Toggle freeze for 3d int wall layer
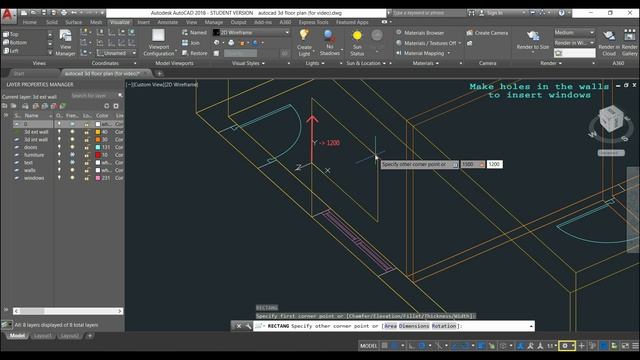 click(x=72, y=140)
